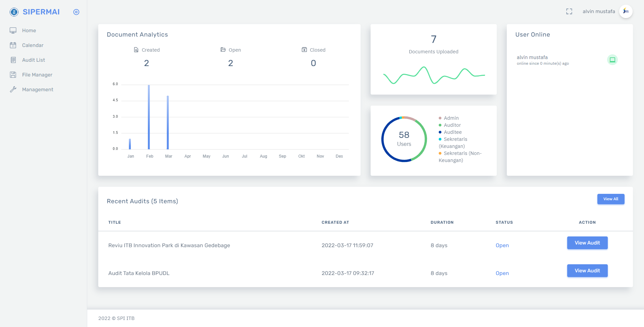
Task: Click the Audit List document icon
Action: click(13, 60)
